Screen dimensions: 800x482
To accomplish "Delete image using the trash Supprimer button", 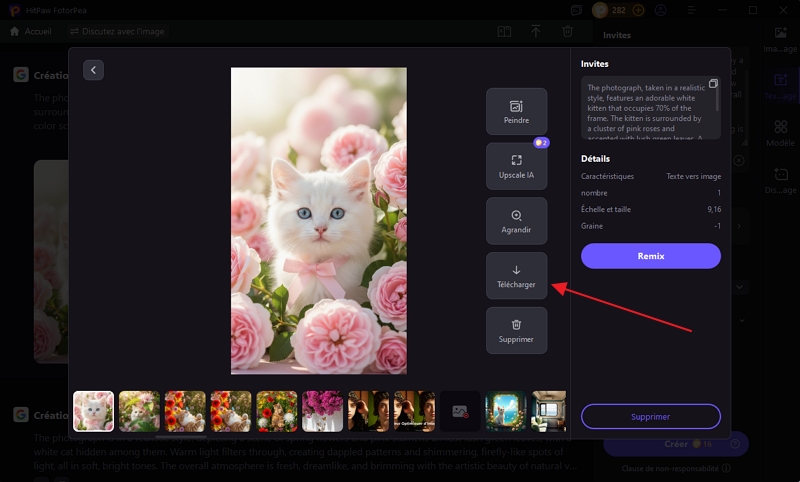I will point(516,331).
